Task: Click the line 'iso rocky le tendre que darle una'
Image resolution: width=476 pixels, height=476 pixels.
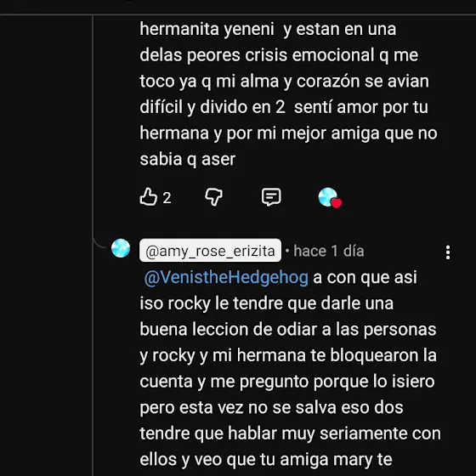Action: 267,303
